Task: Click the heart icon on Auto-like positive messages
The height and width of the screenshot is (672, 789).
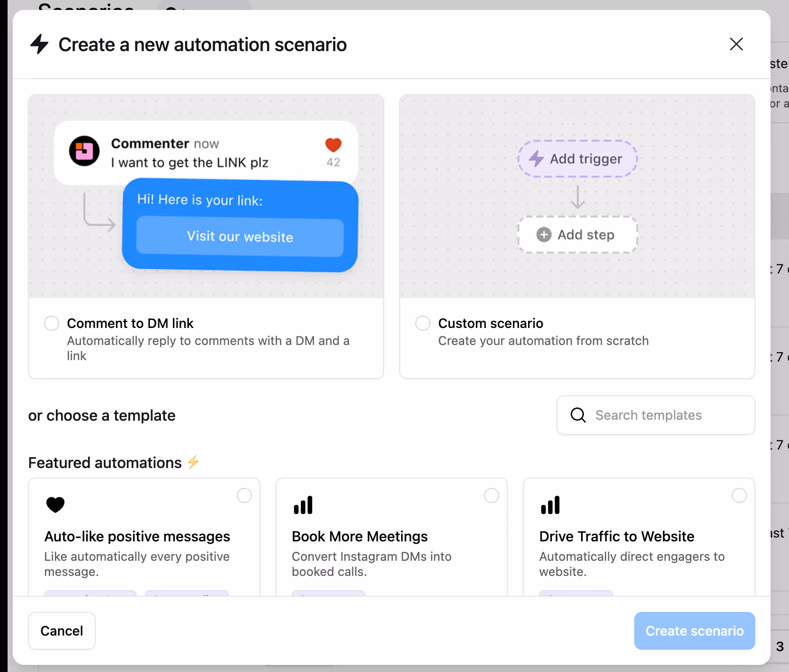Action: pos(55,504)
